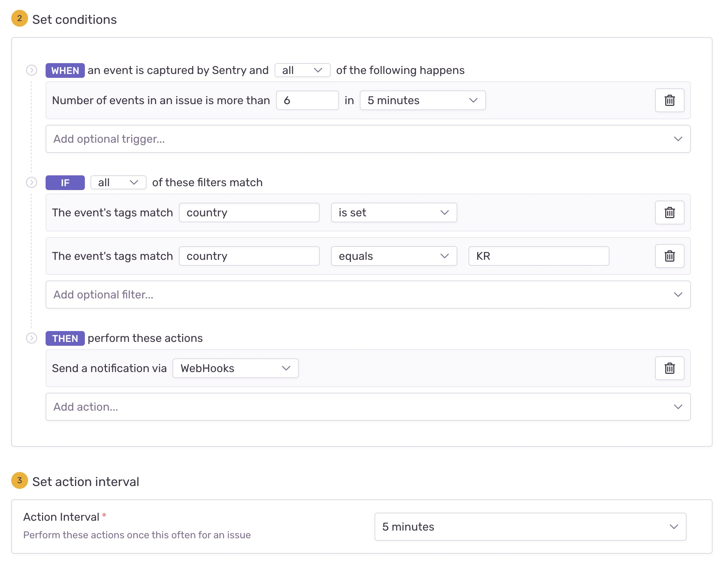
Task: Delete the "Number of events" trigger condition
Action: click(x=669, y=101)
